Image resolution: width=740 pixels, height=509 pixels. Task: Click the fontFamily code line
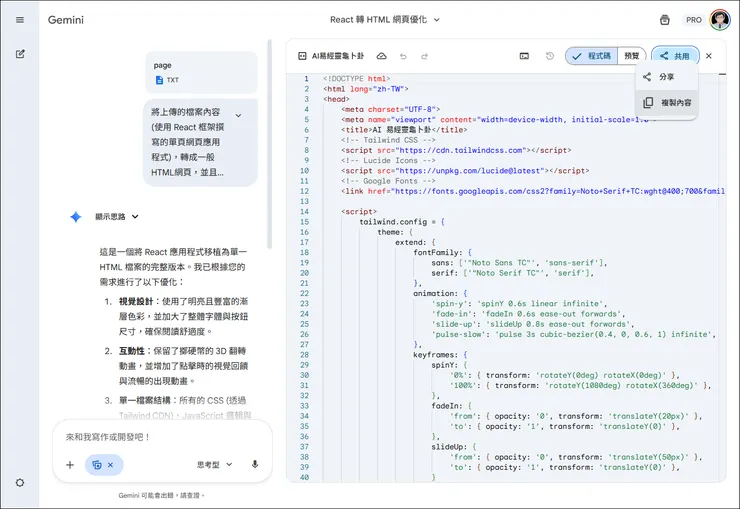(x=442, y=253)
